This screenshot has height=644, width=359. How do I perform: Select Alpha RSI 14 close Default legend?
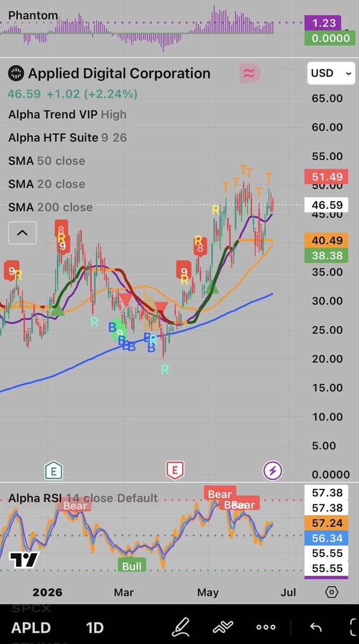[83, 499]
